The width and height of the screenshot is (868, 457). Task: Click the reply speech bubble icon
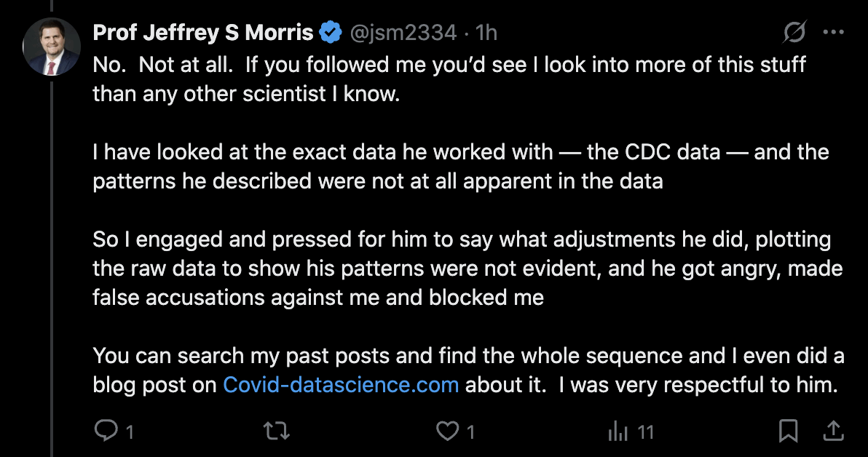click(106, 432)
